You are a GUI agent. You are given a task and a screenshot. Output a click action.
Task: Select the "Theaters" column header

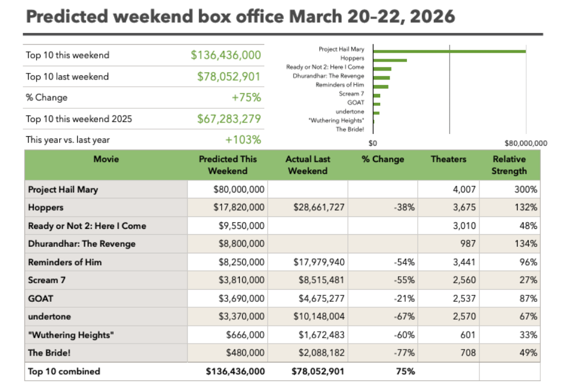click(x=448, y=160)
